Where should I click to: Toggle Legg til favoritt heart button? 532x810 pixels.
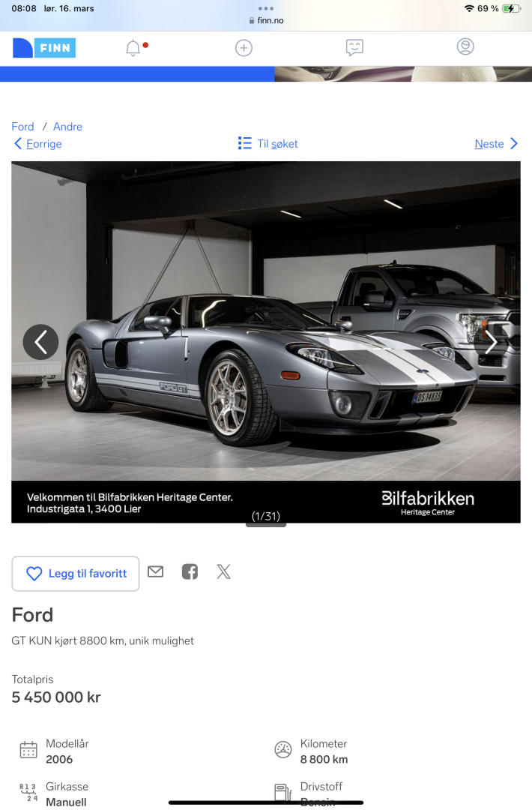coord(76,574)
